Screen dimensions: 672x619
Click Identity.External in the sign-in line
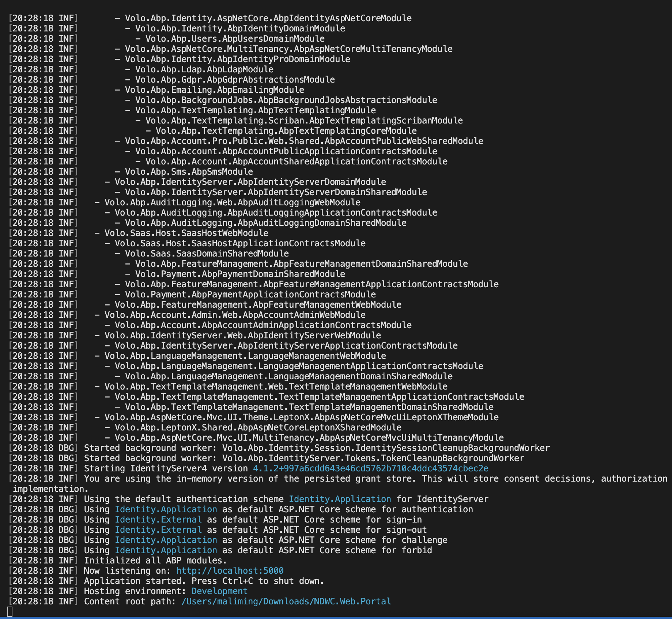click(158, 520)
